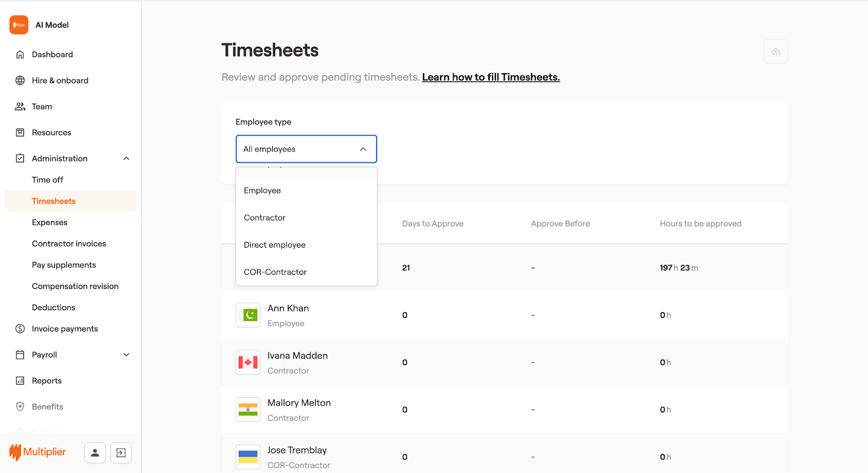868x473 pixels.
Task: Click the Resources book icon
Action: [20, 133]
